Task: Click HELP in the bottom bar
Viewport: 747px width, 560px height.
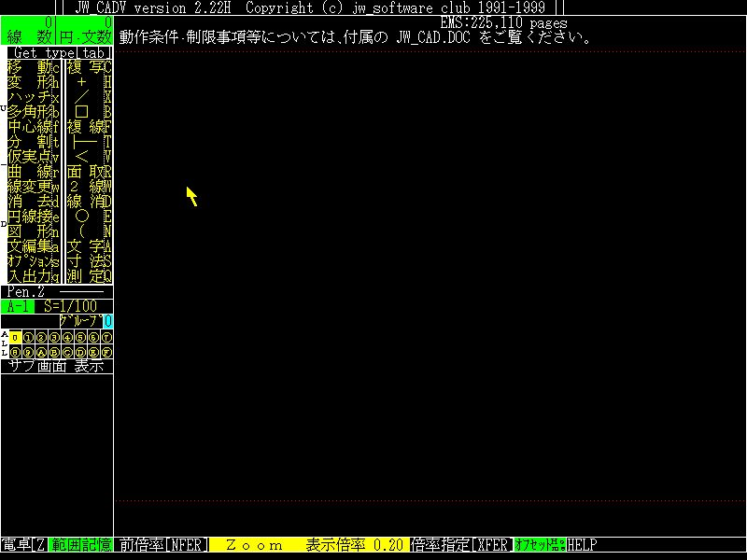Action: coord(582,544)
